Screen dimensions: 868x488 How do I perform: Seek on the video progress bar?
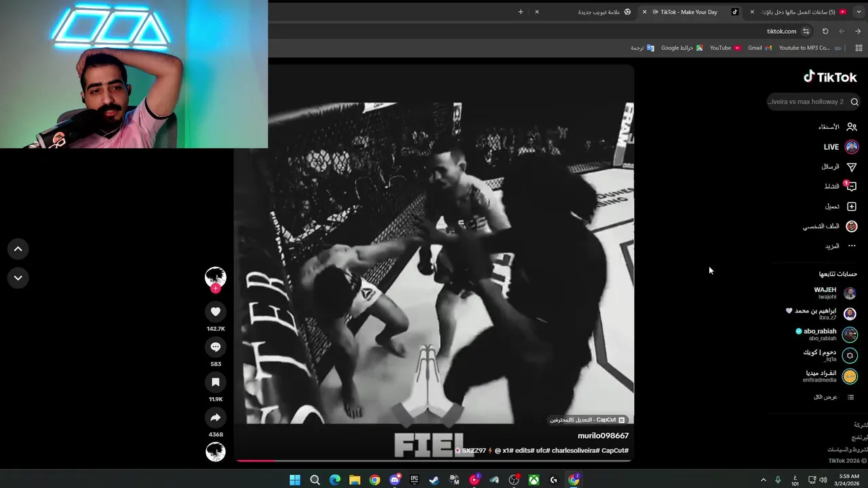(434, 461)
